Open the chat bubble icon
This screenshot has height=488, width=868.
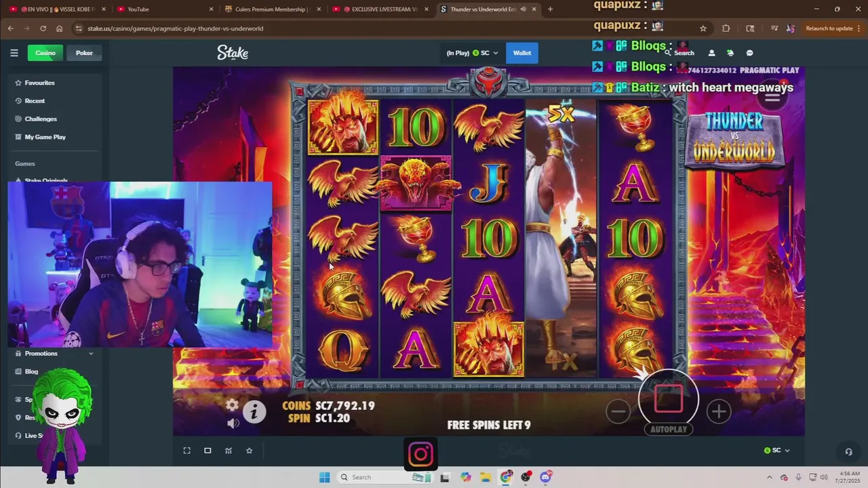[749, 53]
